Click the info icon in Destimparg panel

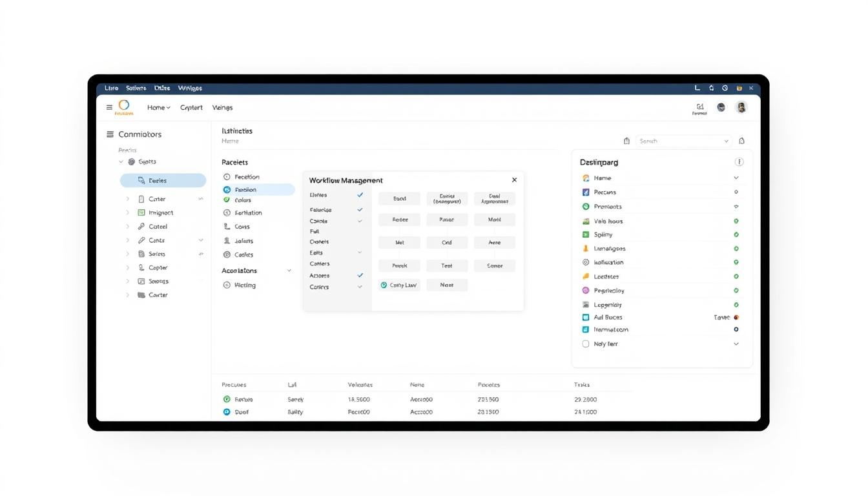[x=739, y=162]
